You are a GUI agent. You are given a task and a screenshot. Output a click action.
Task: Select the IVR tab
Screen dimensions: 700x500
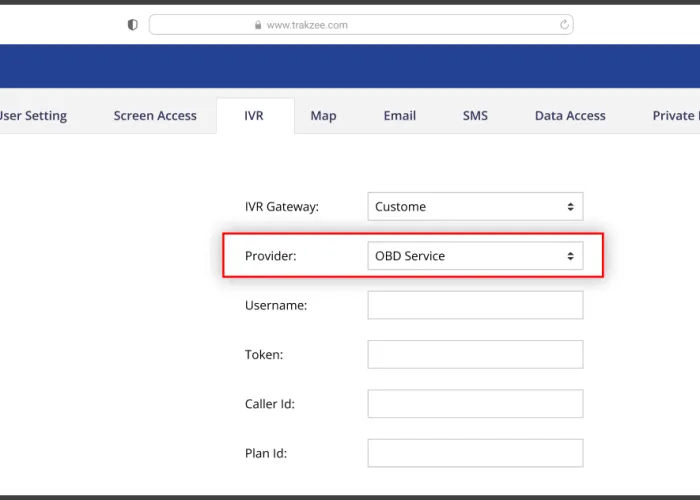[x=254, y=116]
